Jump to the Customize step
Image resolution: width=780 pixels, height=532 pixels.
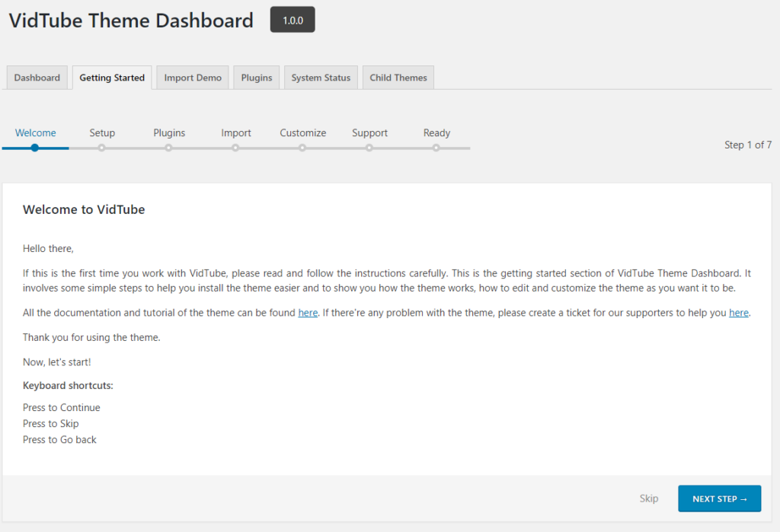302,148
